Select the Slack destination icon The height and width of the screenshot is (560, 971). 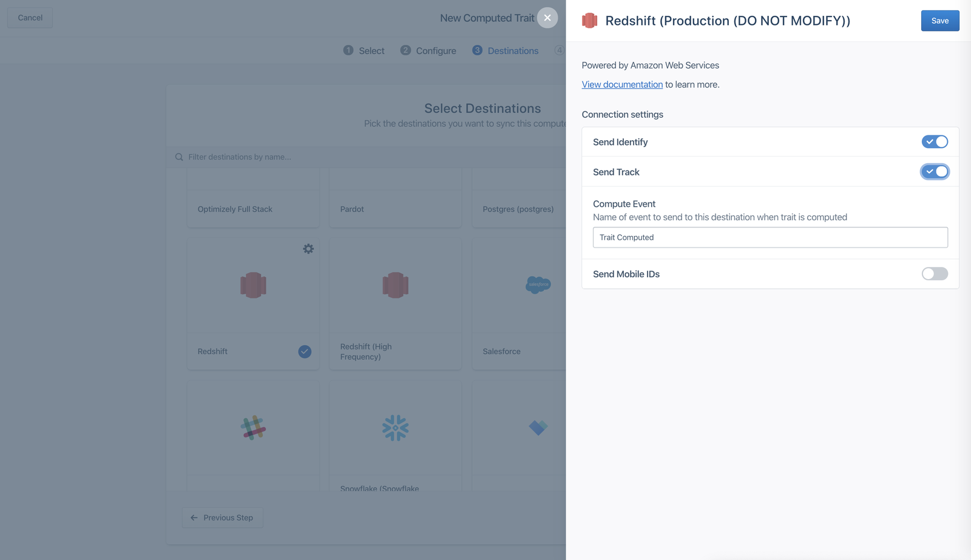[x=253, y=428]
